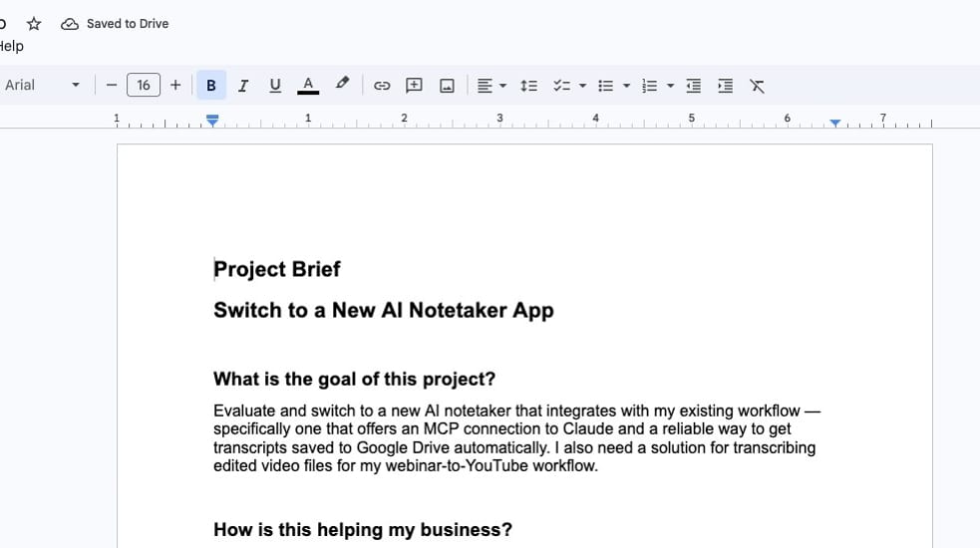The image size is (980, 548).
Task: Open line and paragraph spacing
Action: (x=528, y=86)
